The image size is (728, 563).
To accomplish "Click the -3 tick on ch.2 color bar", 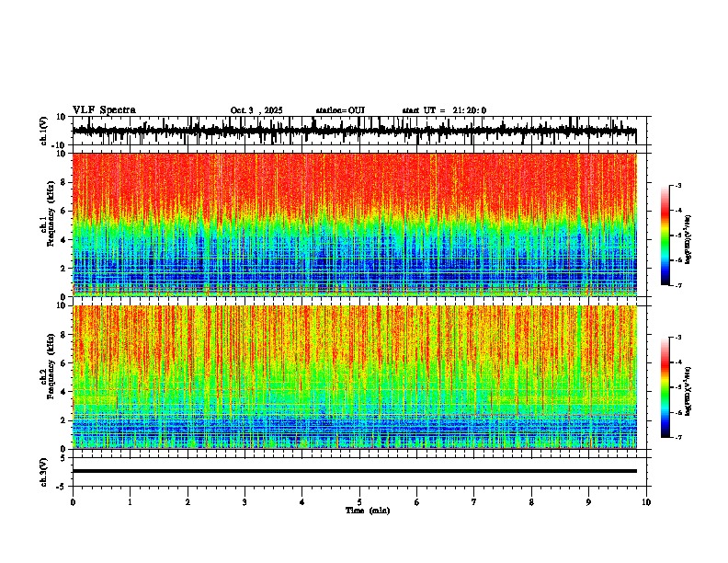I will (x=677, y=338).
